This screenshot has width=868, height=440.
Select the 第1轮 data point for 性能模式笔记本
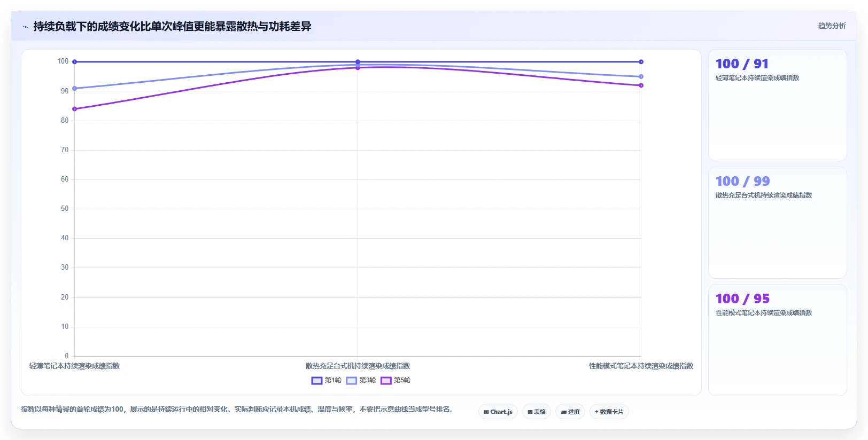(641, 62)
